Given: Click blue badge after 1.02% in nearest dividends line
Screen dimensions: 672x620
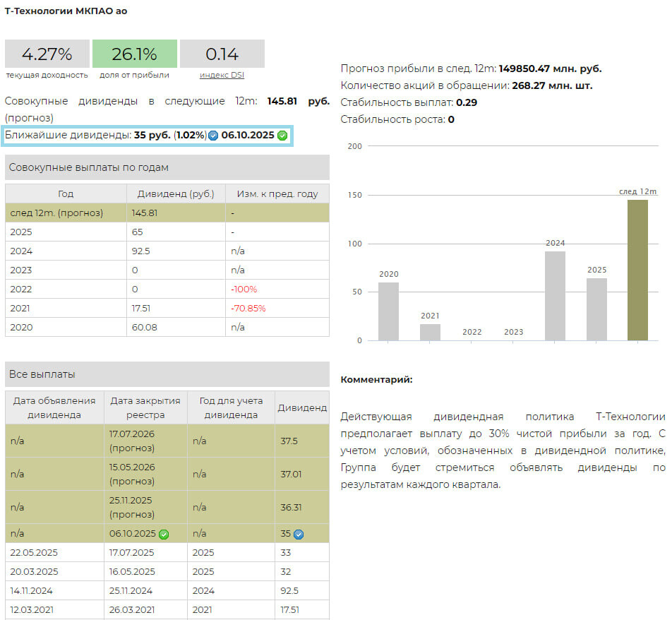Looking at the screenshot, I should pos(213,136).
